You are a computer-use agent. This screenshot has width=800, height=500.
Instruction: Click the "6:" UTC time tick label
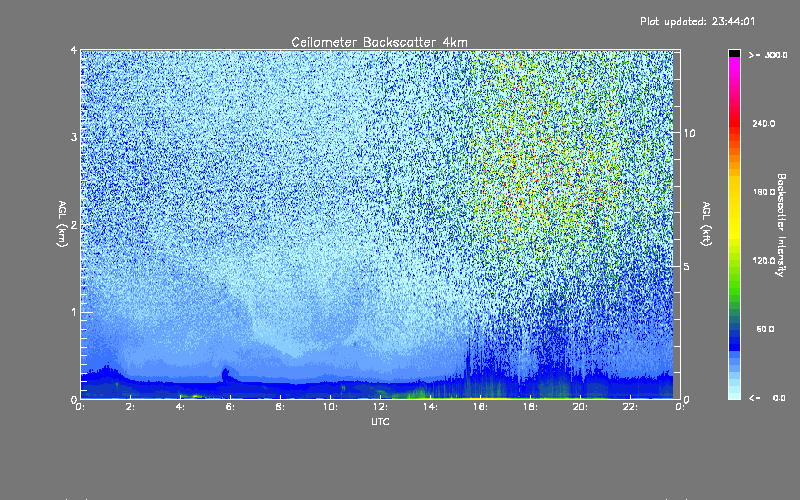[230, 407]
